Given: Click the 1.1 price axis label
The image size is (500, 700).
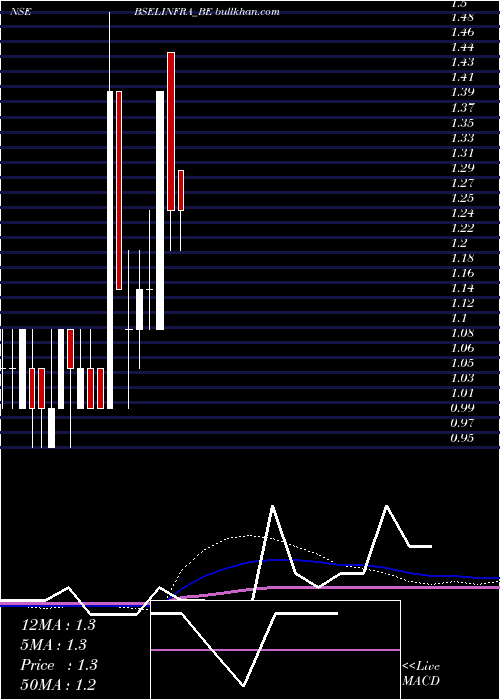Looking at the screenshot, I should [459, 319].
